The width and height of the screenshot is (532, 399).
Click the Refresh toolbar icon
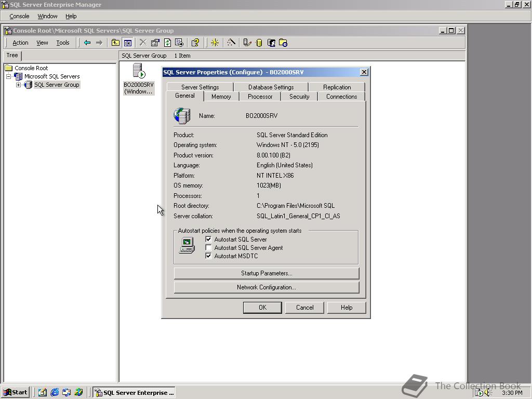pyautogui.click(x=167, y=43)
